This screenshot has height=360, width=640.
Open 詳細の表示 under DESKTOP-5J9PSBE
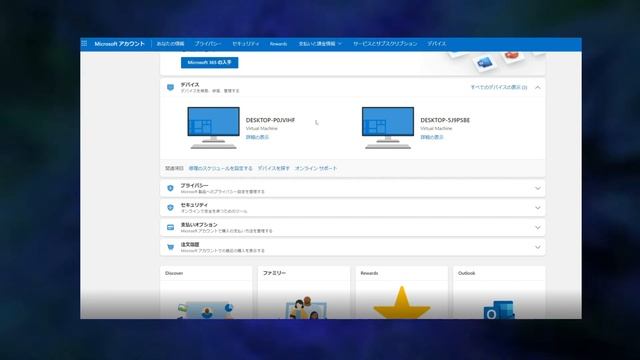click(x=432, y=137)
